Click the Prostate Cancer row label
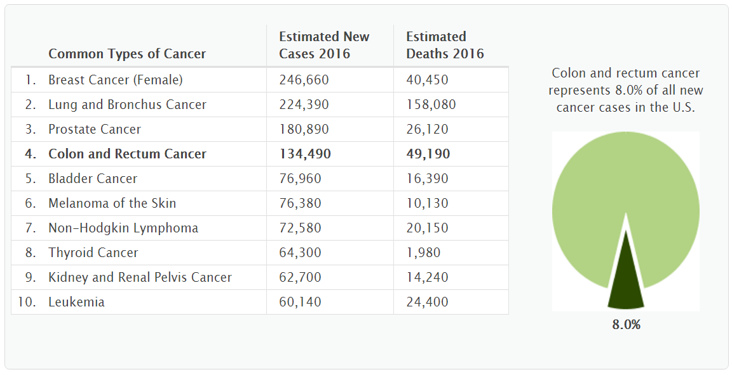 [x=94, y=129]
